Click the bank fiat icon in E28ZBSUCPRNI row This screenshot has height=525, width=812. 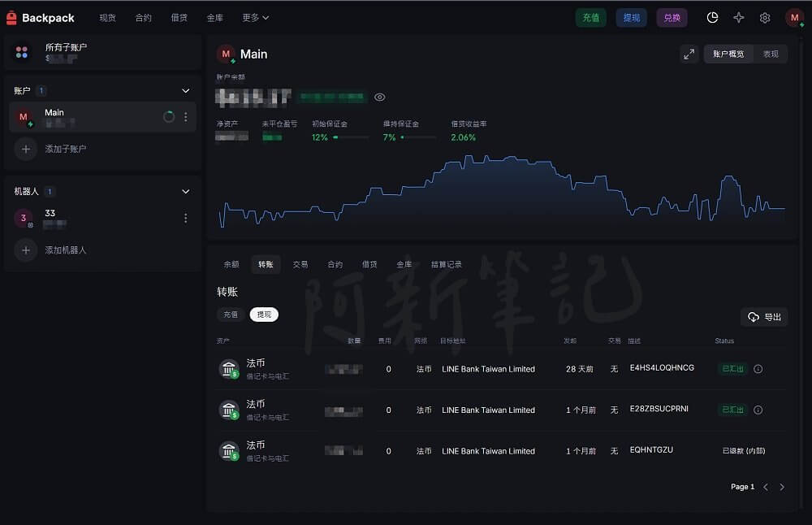tap(229, 410)
